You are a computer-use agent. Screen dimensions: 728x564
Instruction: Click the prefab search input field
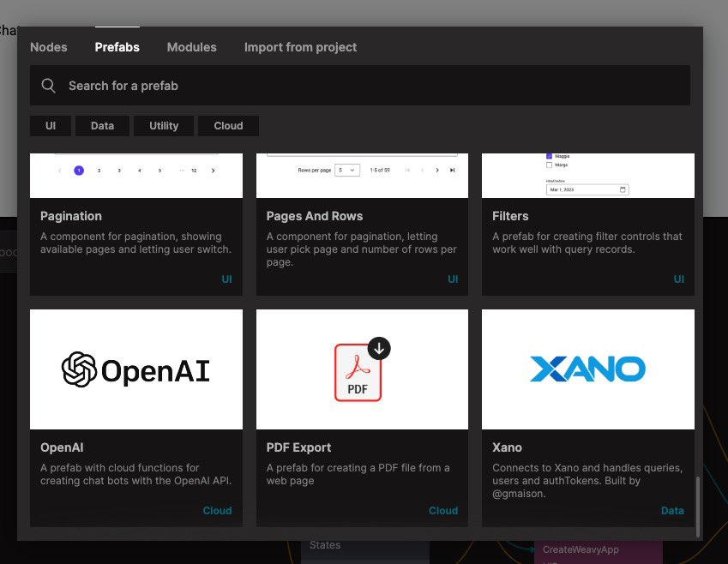click(257, 86)
